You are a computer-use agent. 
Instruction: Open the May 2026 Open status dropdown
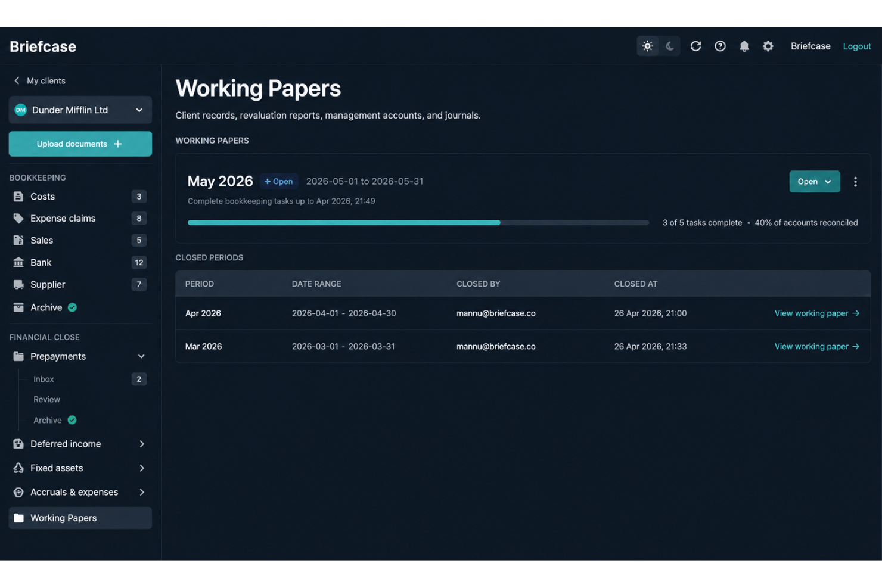point(814,182)
